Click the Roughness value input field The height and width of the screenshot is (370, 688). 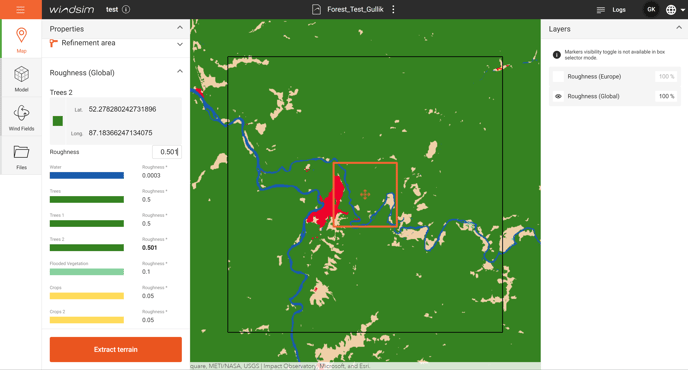[167, 152]
